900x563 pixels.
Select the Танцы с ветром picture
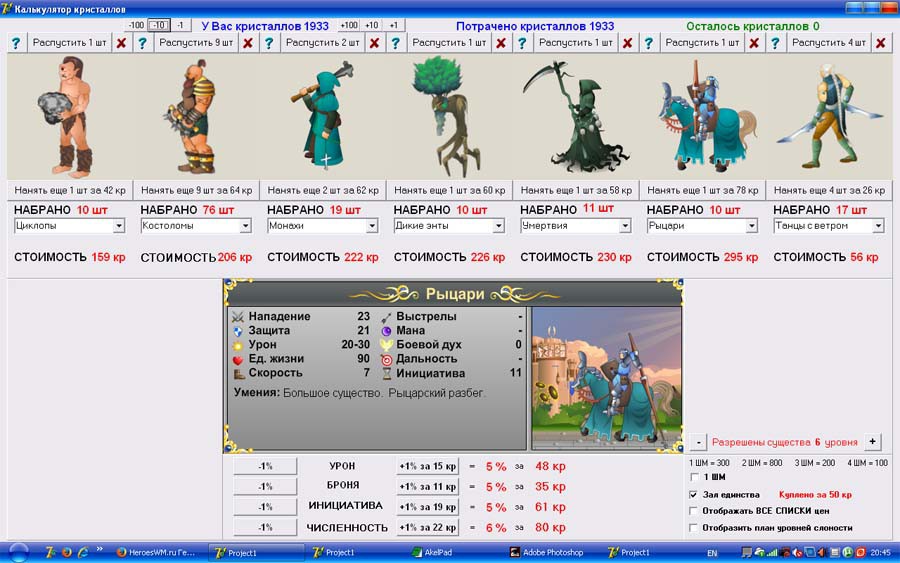829,117
